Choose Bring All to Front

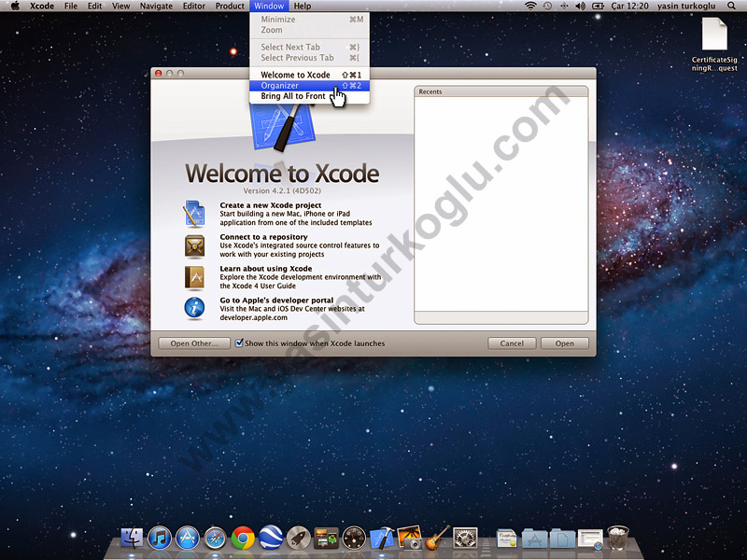click(310, 96)
